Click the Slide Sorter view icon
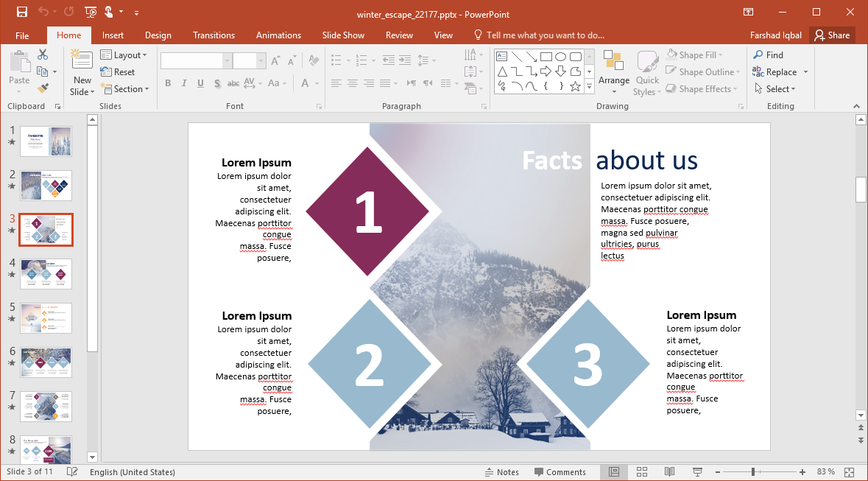The height and width of the screenshot is (481, 868). tap(641, 471)
